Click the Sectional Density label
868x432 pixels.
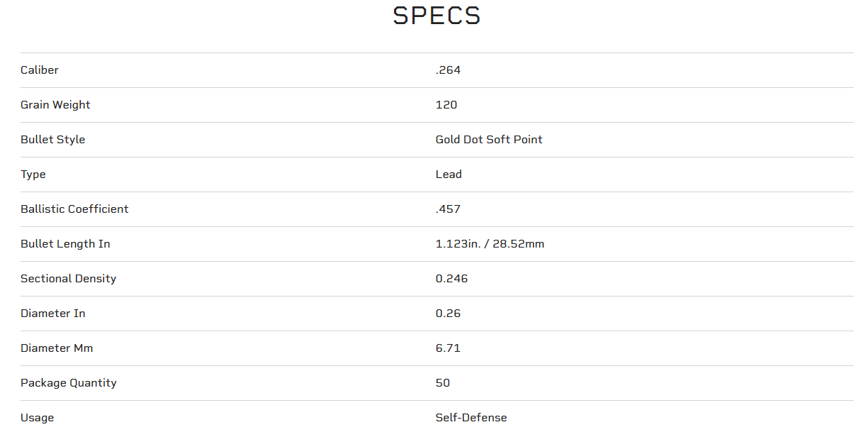coord(68,279)
